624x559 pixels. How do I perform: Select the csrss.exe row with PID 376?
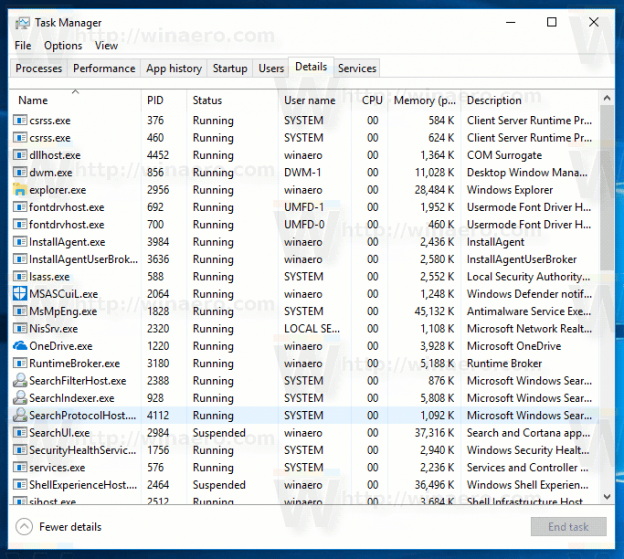point(304,120)
